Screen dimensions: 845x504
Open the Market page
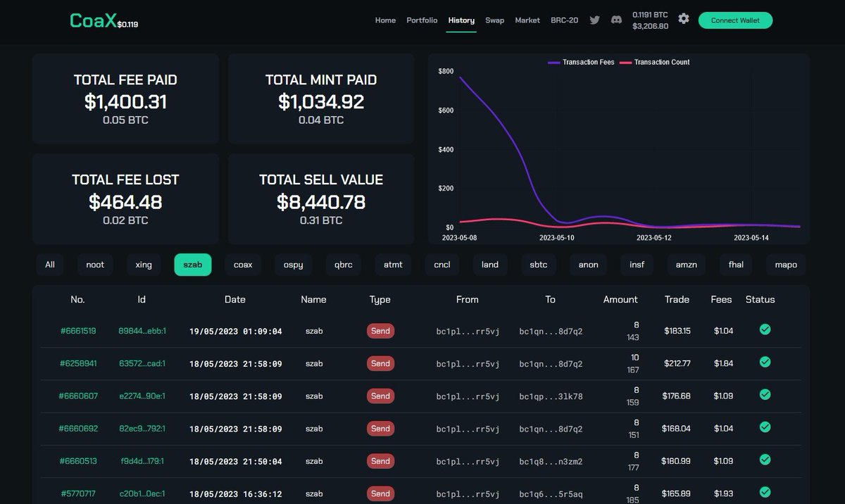tap(527, 20)
